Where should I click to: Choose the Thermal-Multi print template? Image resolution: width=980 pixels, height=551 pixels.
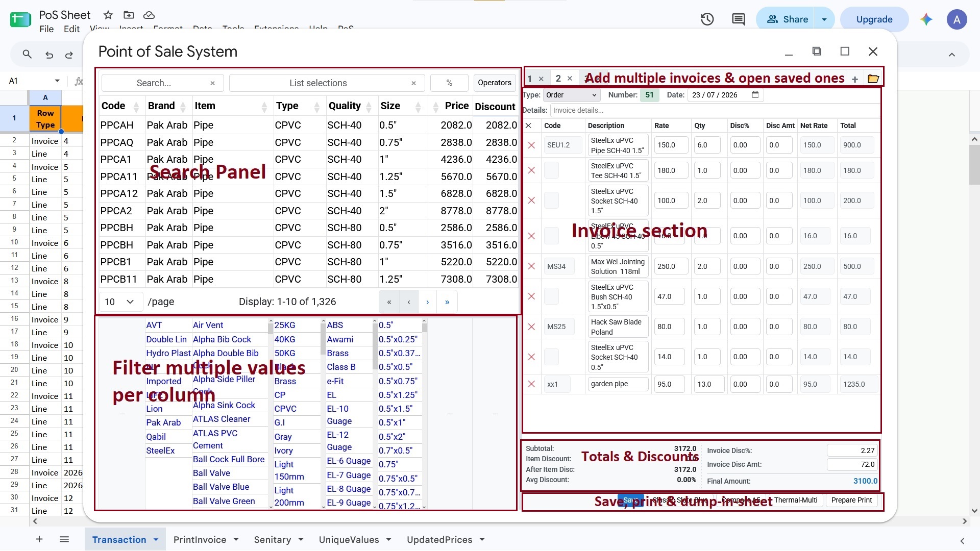tap(795, 500)
